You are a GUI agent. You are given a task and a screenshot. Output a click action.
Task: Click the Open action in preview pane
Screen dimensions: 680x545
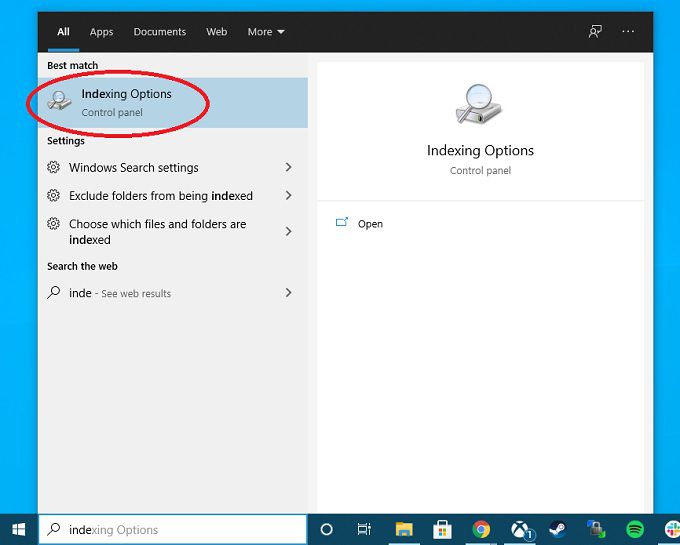(x=370, y=224)
